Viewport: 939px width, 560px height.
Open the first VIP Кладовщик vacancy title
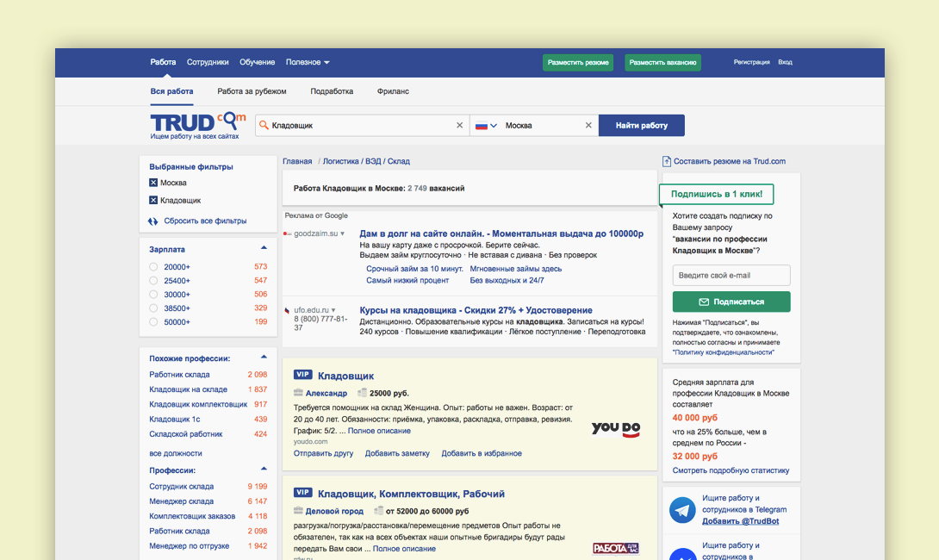coord(345,376)
